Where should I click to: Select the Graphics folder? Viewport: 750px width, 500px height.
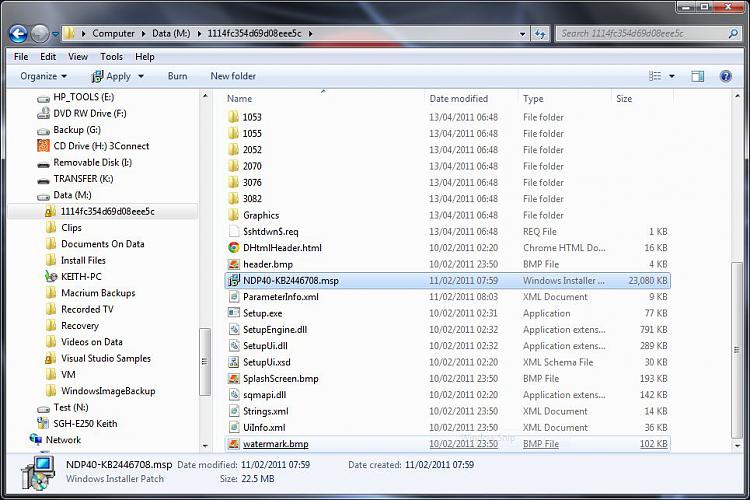pos(261,215)
